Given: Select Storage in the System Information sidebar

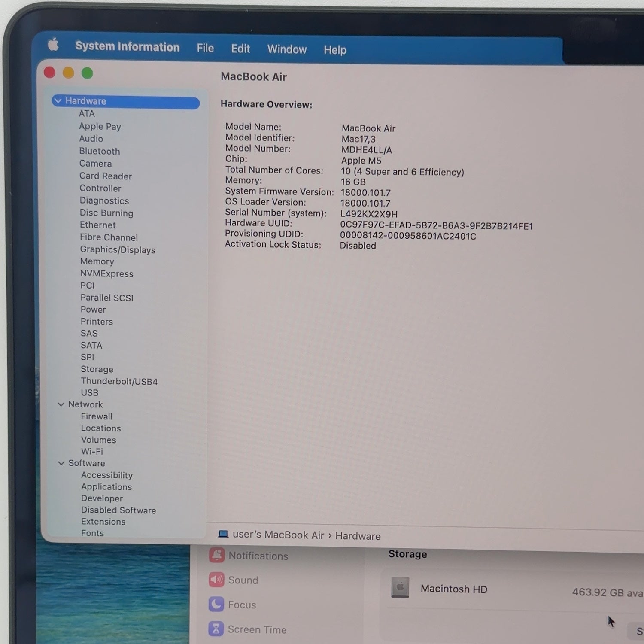Looking at the screenshot, I should point(97,369).
